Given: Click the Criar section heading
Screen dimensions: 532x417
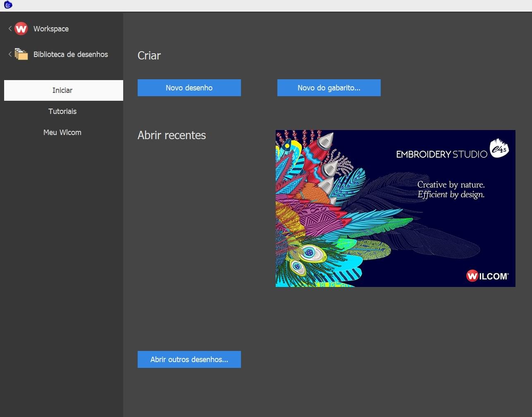Looking at the screenshot, I should point(149,56).
